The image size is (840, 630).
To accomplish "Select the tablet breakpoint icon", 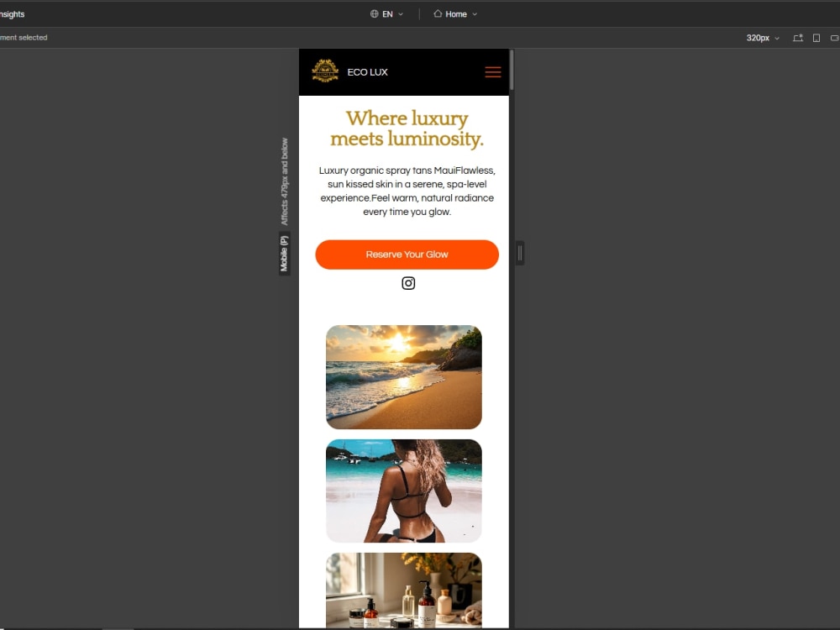I will coord(816,38).
